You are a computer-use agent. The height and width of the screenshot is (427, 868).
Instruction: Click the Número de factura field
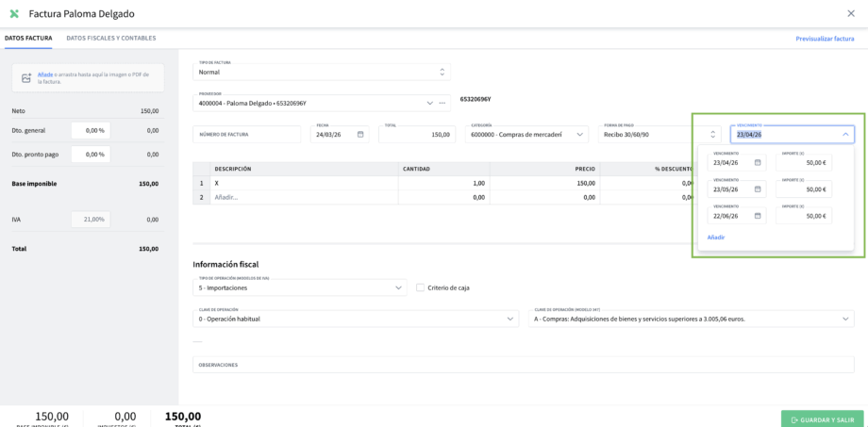248,135
